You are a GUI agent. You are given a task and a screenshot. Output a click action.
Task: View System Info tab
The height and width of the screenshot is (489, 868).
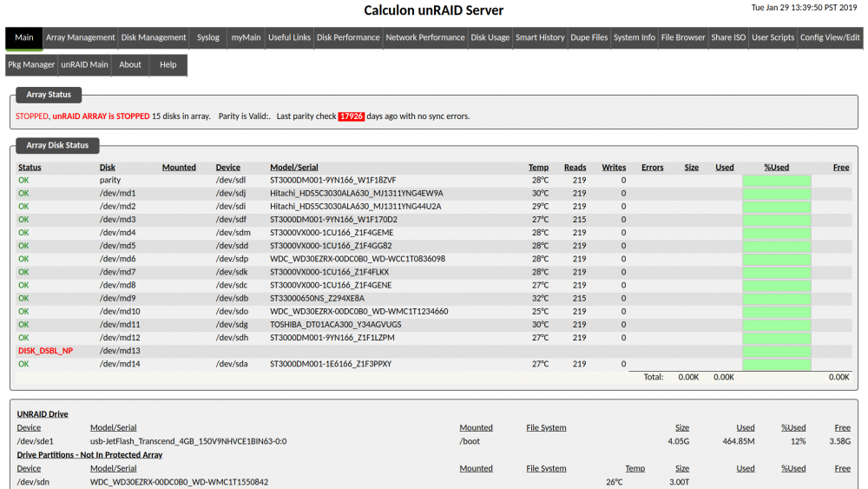[x=635, y=37]
